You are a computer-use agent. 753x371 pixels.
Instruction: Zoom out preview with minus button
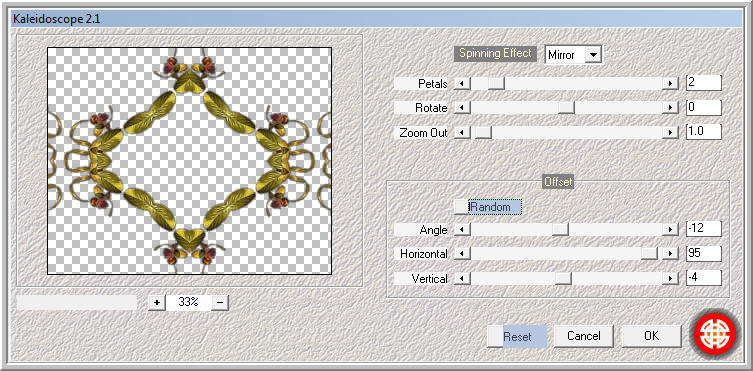pyautogui.click(x=220, y=303)
